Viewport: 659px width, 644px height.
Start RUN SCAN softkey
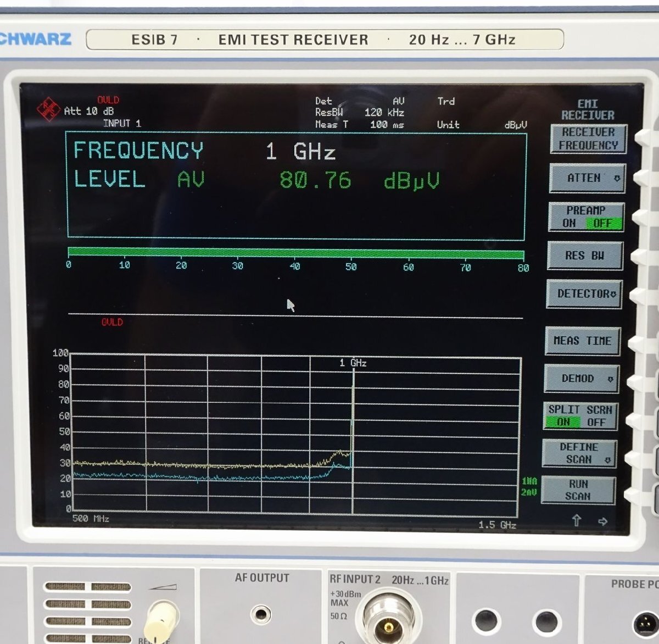click(x=578, y=490)
